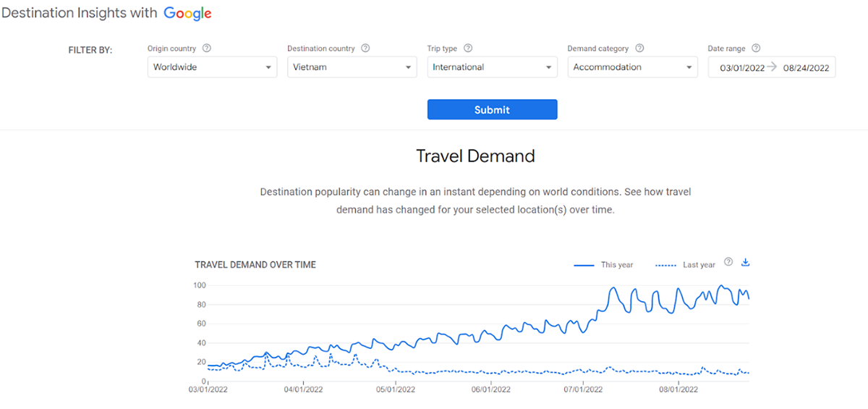Select the end date 08/24/2022 field
The width and height of the screenshot is (868, 409).
click(x=806, y=68)
